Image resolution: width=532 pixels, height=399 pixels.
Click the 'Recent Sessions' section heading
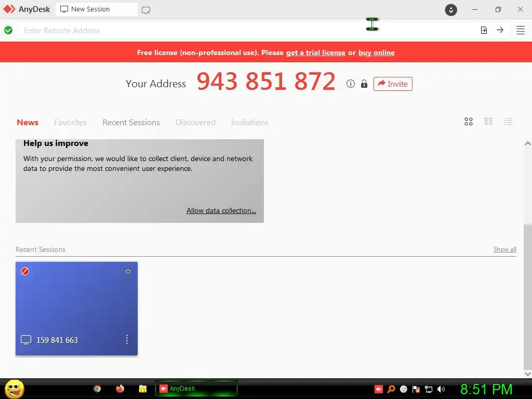coord(41,249)
